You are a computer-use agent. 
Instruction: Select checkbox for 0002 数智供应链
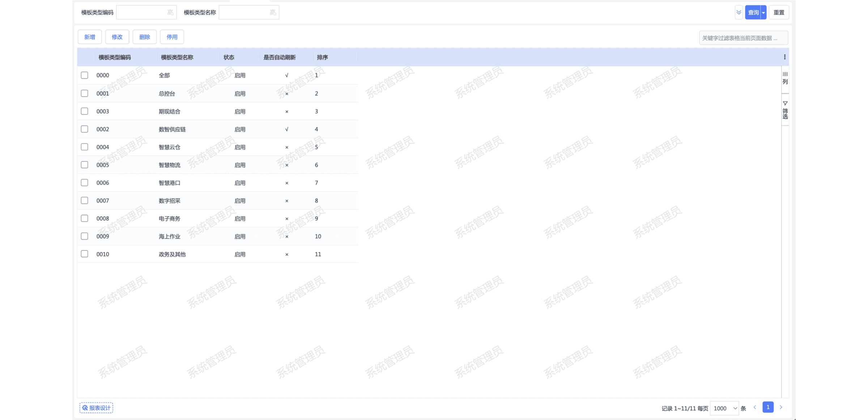click(84, 129)
